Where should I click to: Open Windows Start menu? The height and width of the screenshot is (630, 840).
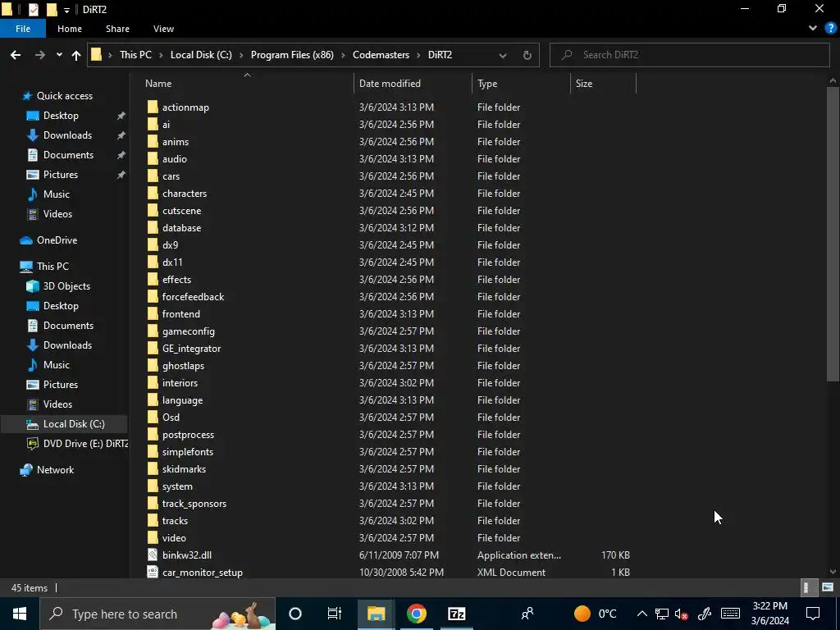point(20,614)
